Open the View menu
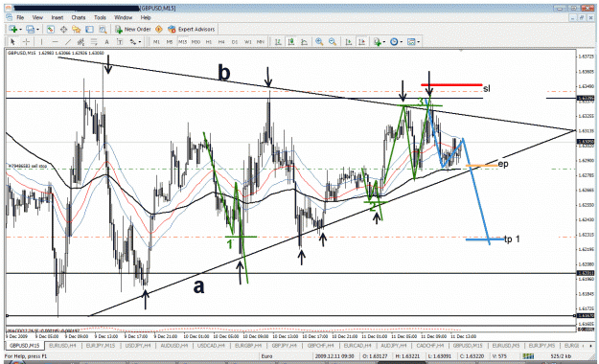The image size is (599, 364). (37, 17)
